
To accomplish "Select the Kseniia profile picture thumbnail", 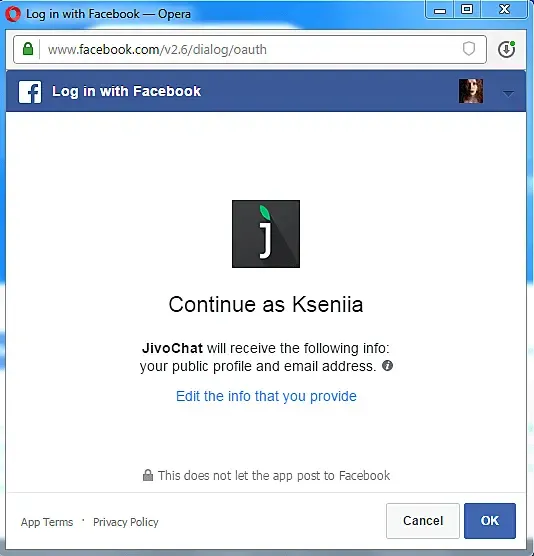I will point(471,91).
